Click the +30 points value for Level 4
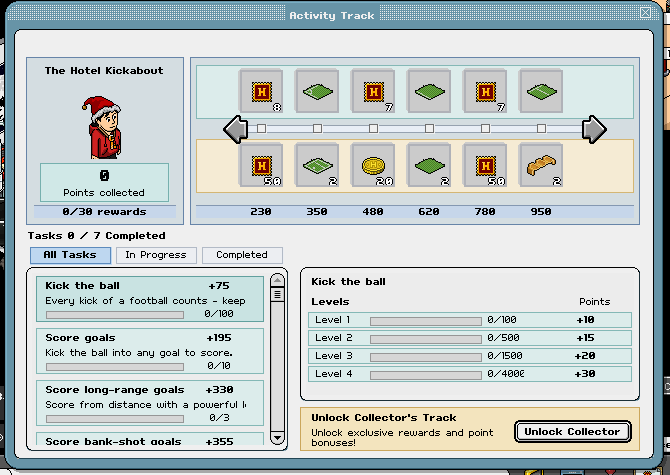Screen dimensions: 670x475 point(585,374)
